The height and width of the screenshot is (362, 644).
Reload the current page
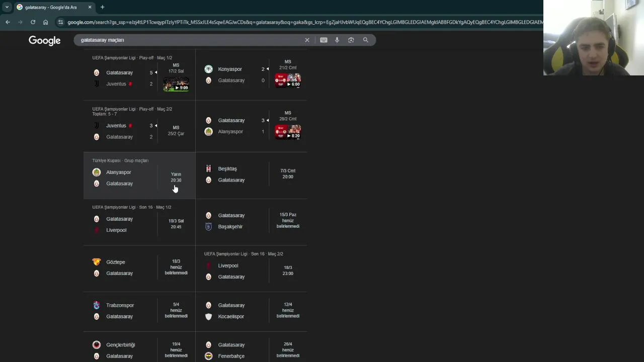click(33, 22)
